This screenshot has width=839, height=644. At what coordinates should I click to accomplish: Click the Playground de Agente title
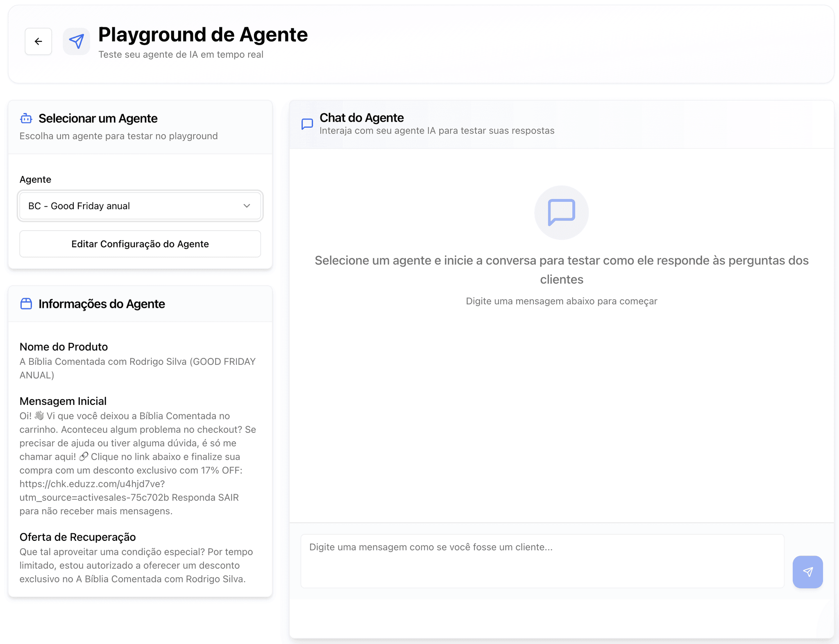[x=203, y=35]
